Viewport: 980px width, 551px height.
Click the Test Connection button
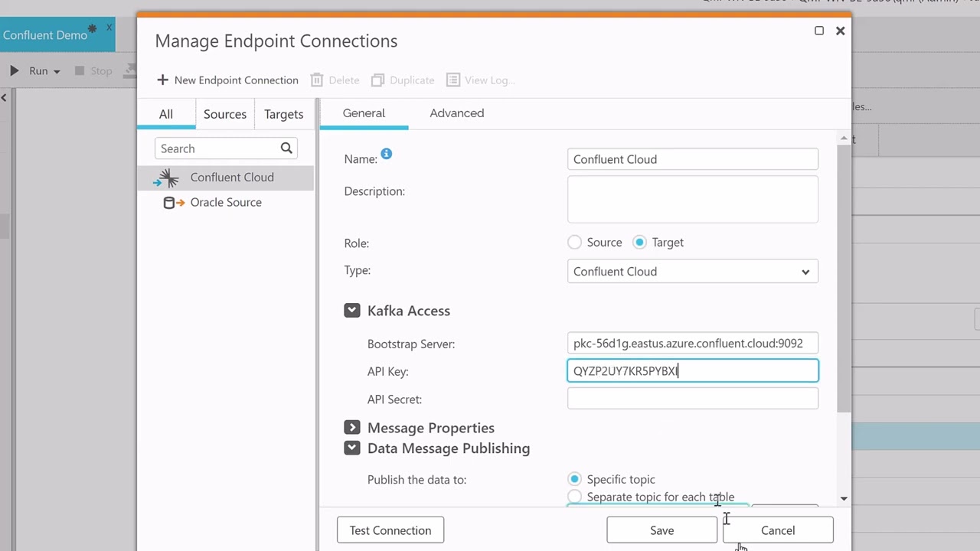[x=390, y=530]
